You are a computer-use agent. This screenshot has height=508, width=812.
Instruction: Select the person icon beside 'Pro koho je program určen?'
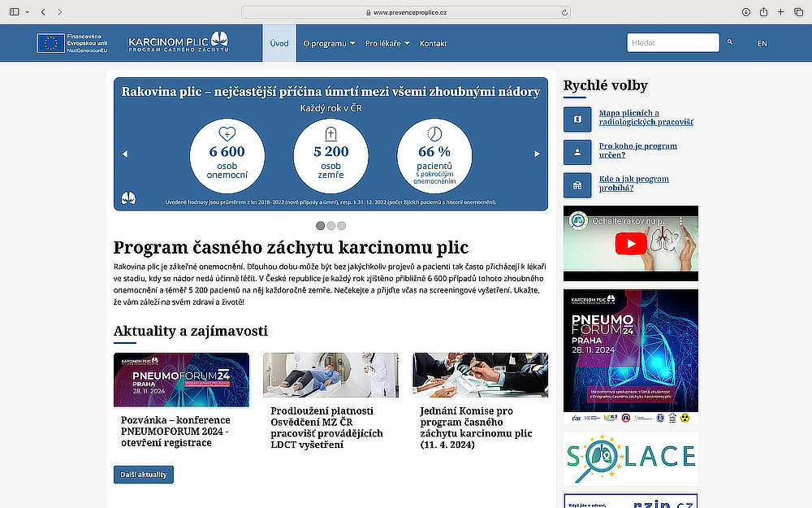(x=577, y=152)
